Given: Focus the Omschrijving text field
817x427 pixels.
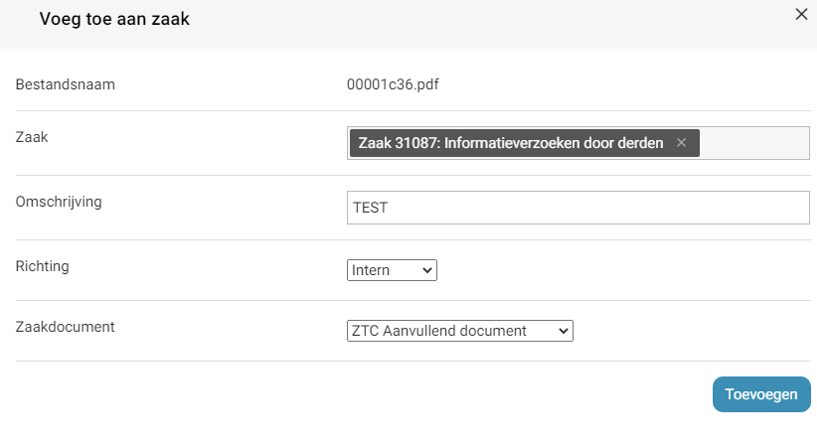Looking at the screenshot, I should [576, 208].
